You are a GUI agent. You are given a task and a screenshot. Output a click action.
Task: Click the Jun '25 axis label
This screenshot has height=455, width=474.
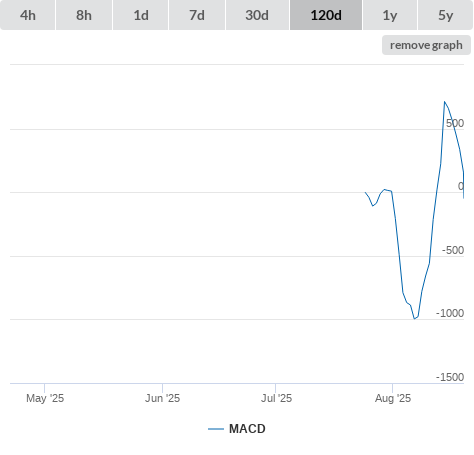[162, 398]
